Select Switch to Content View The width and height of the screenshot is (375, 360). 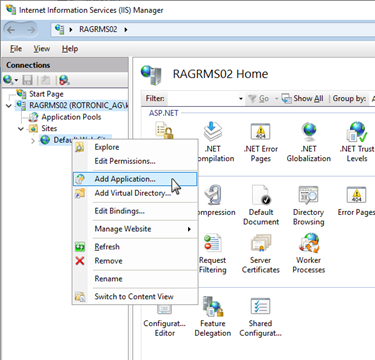[135, 297]
